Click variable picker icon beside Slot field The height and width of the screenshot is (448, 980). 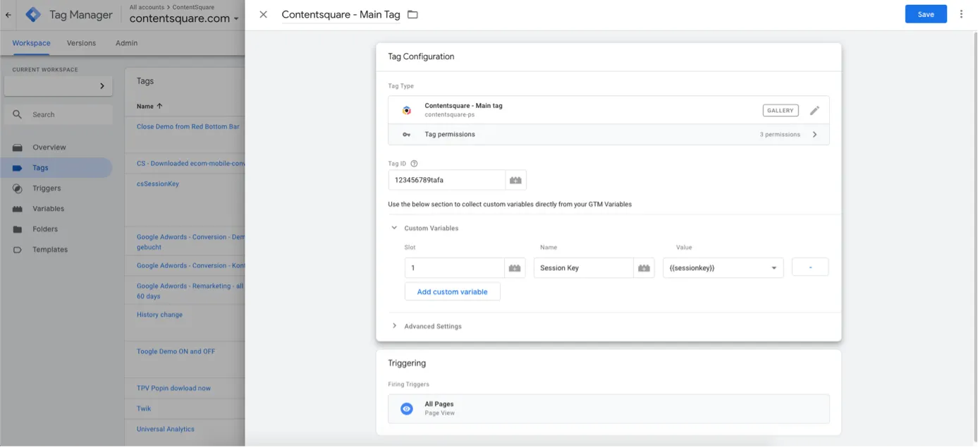(515, 268)
